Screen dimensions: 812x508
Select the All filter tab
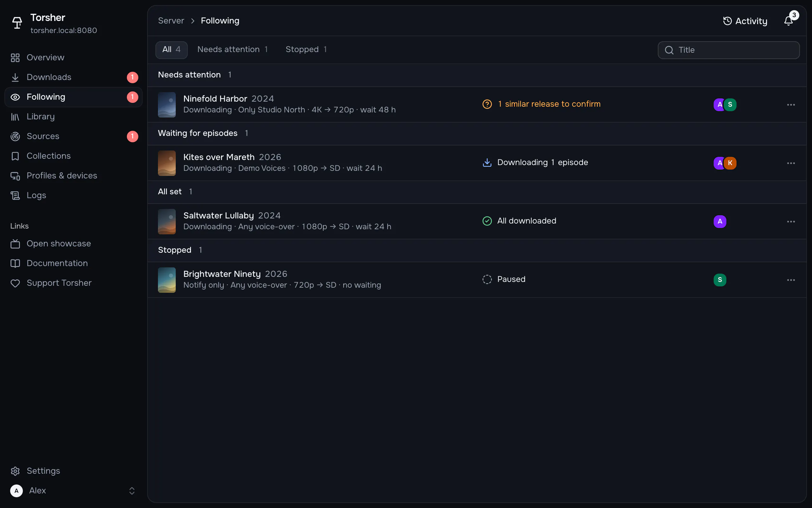coord(172,50)
